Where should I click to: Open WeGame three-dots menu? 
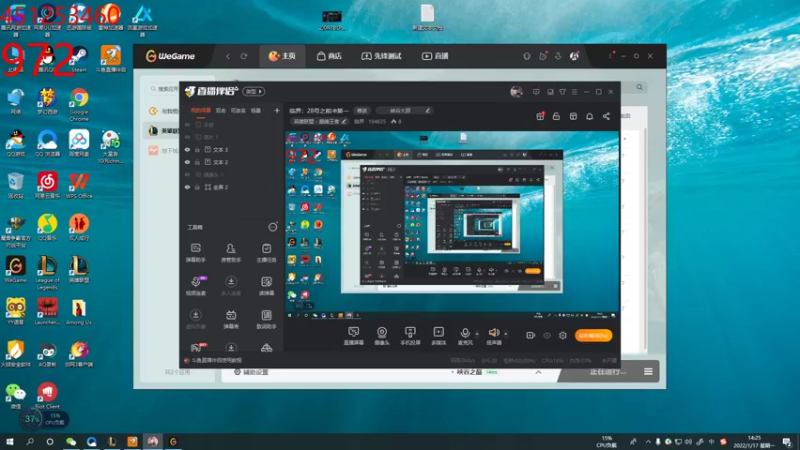pyautogui.click(x=610, y=55)
